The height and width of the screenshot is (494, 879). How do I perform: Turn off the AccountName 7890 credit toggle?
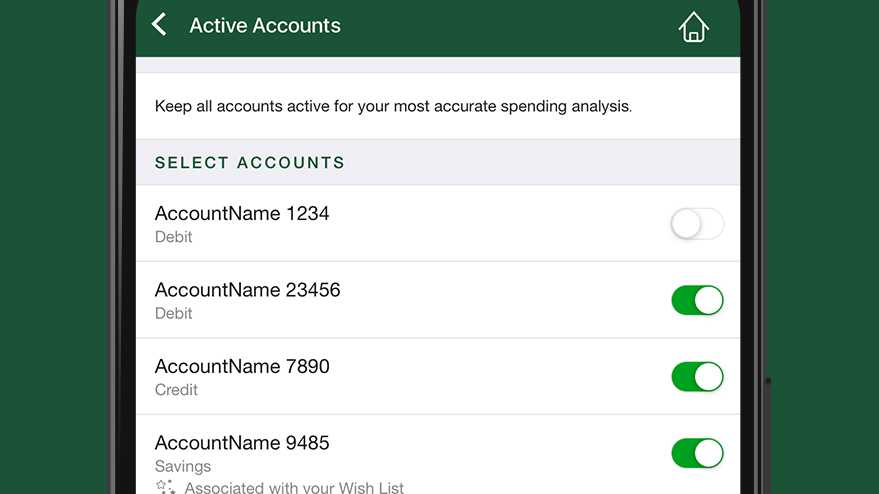[x=697, y=377]
